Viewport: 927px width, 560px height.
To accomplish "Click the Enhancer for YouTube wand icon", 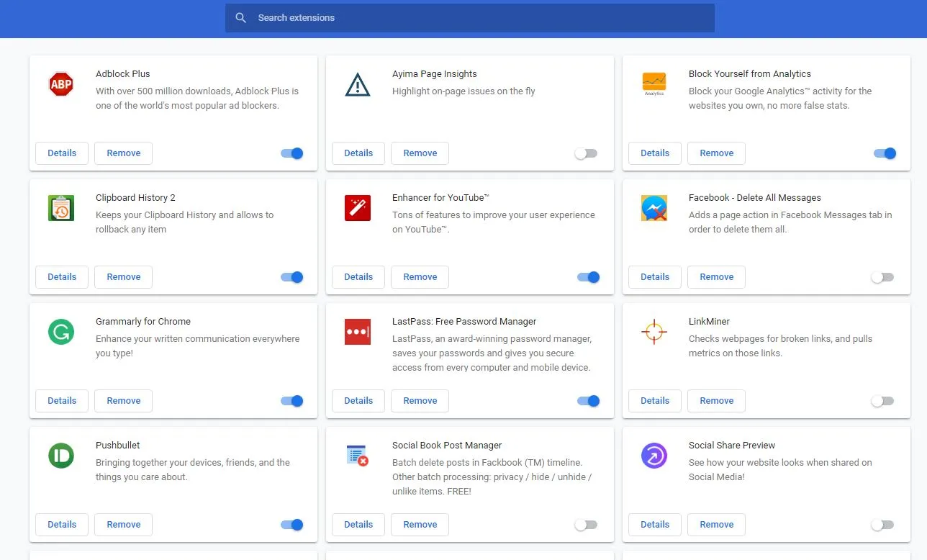I will (358, 208).
